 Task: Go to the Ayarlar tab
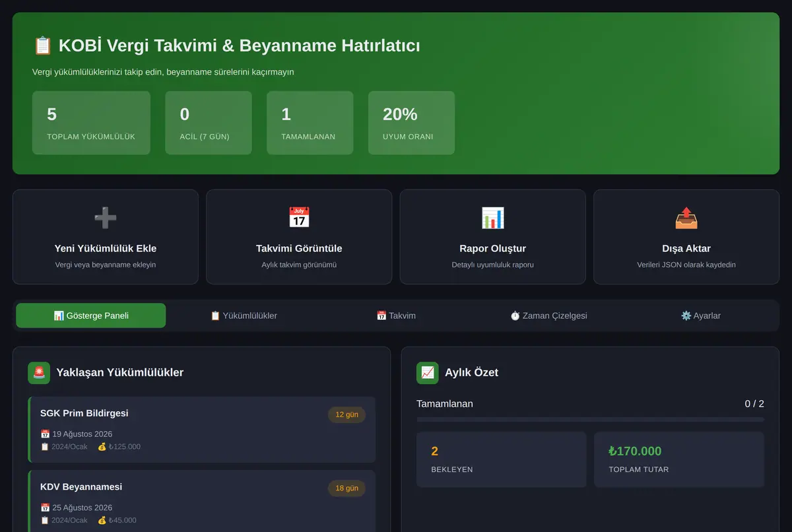click(x=701, y=316)
